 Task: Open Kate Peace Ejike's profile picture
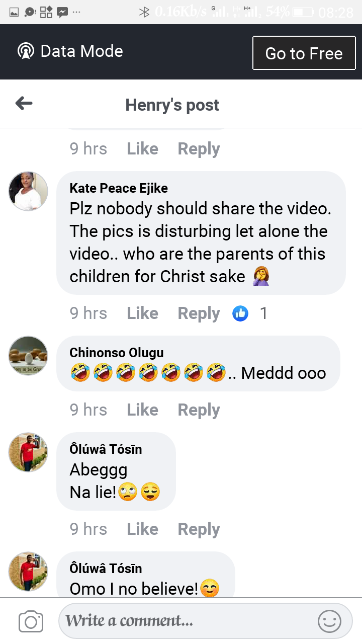29,191
